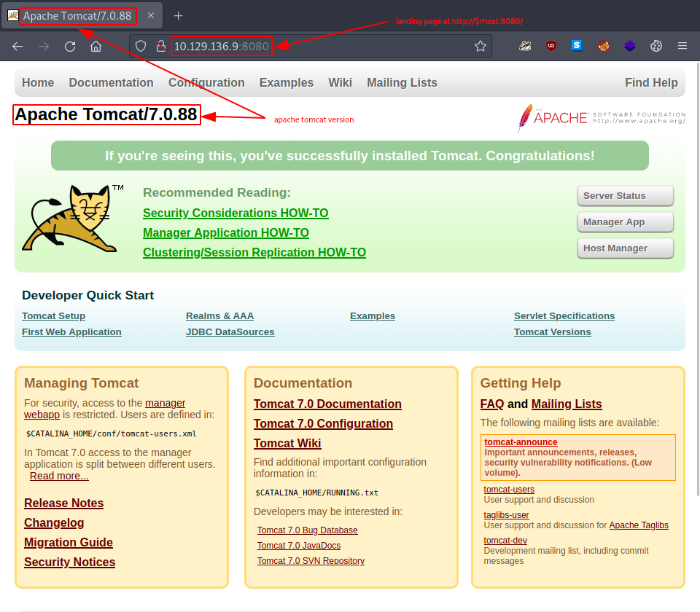Select the Documentation menu item
Viewport: 700px width, 612px height.
click(x=111, y=82)
